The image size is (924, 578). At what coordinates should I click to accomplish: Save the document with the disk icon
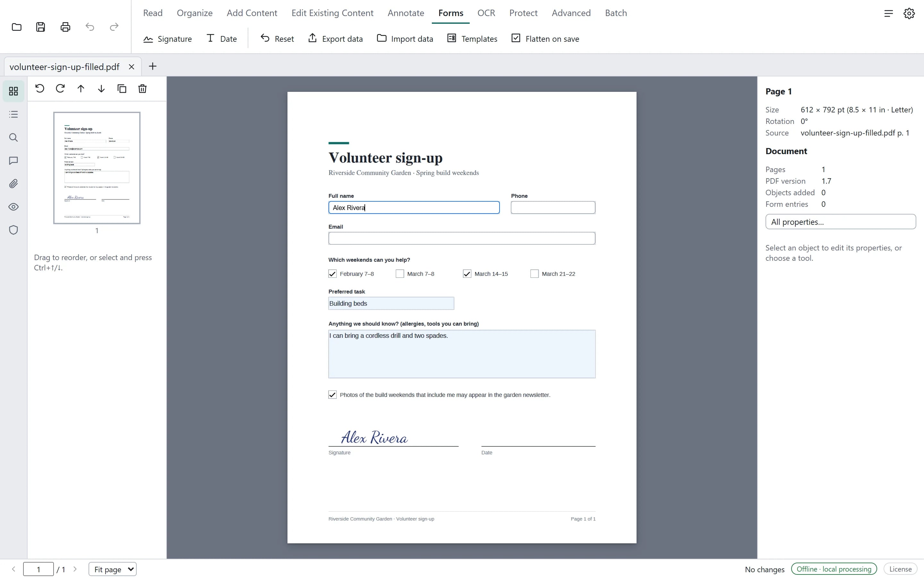click(41, 27)
